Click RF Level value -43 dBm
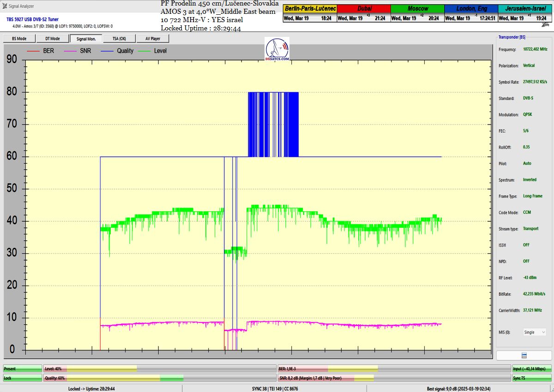 (x=529, y=278)
